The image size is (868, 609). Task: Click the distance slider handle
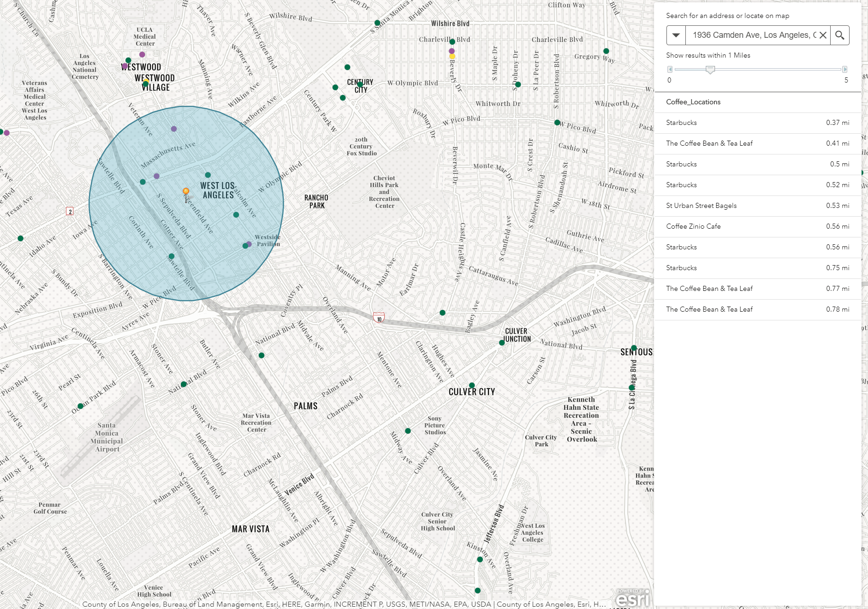click(710, 70)
